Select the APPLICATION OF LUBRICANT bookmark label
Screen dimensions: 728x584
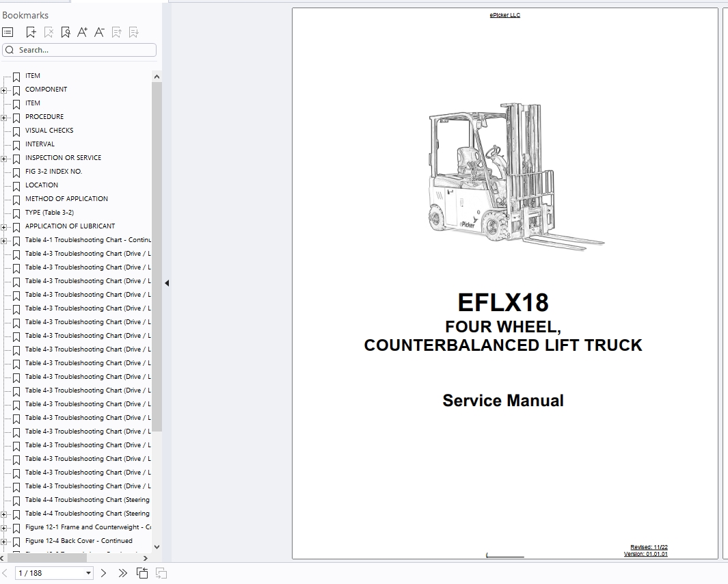[70, 226]
